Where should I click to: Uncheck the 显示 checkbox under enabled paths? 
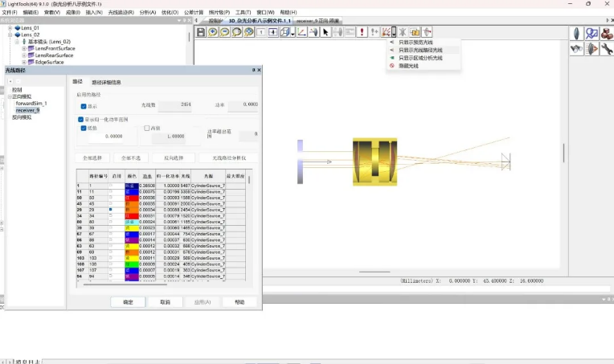(x=84, y=106)
